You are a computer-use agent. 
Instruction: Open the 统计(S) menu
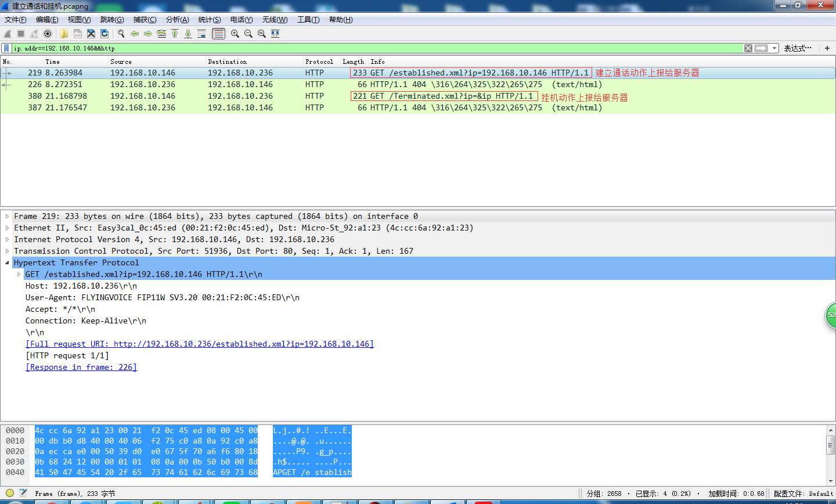coord(209,20)
